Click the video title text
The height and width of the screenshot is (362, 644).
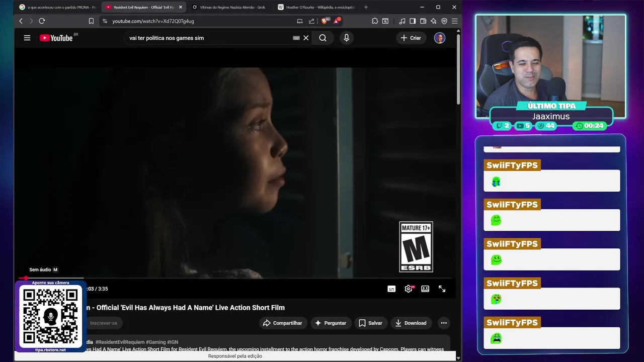(186, 307)
